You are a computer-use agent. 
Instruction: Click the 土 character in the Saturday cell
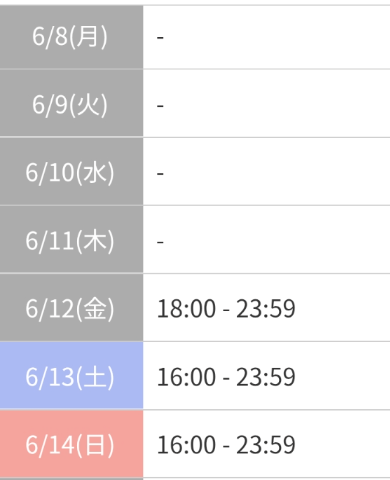[94, 377]
